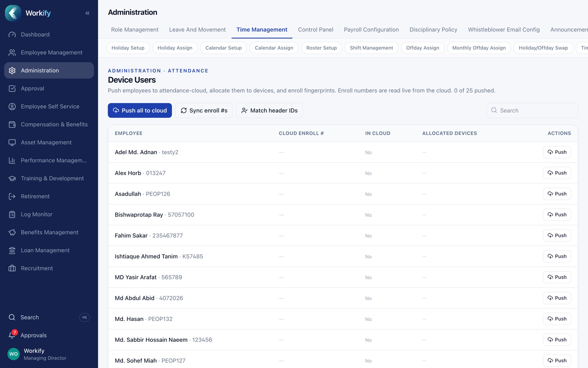Open Whistleblower Email Config tab
588x368 pixels.
tap(504, 29)
